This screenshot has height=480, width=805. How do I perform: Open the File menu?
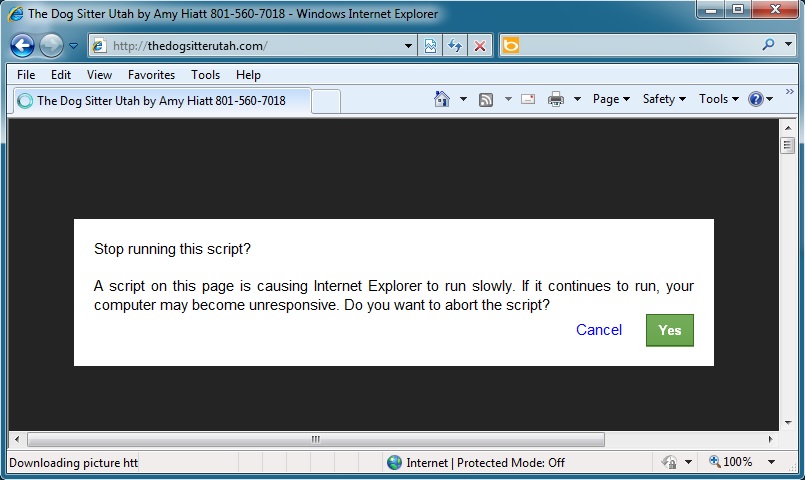point(26,74)
